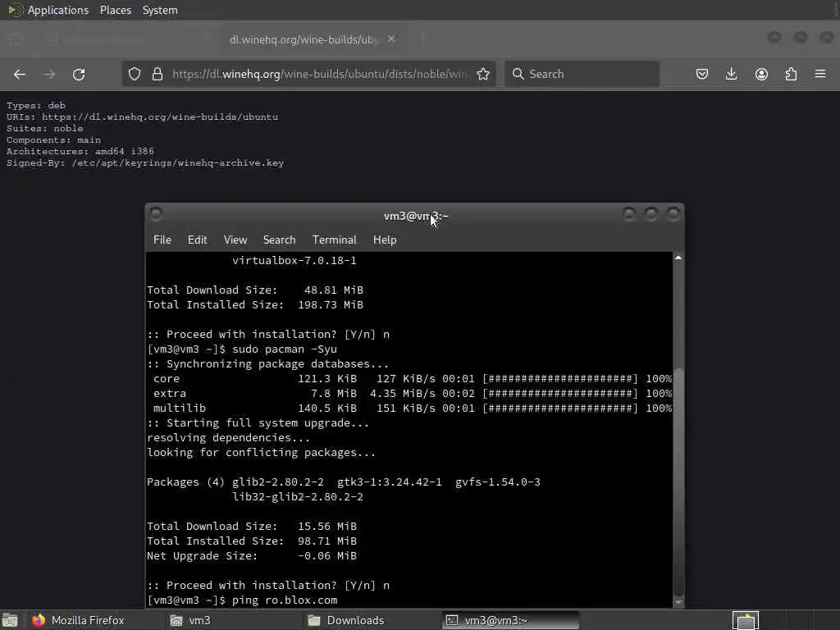
Task: Open terminal Search menu
Action: pyautogui.click(x=279, y=240)
